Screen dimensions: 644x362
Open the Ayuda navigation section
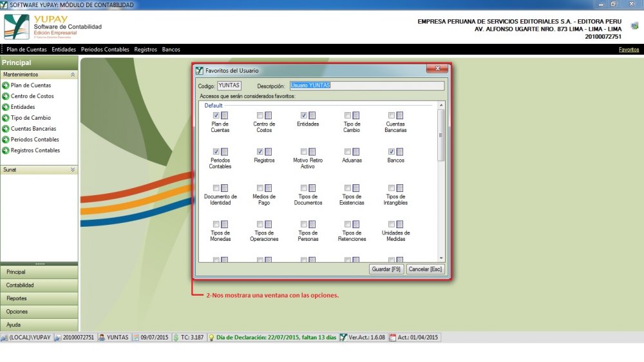click(x=39, y=325)
